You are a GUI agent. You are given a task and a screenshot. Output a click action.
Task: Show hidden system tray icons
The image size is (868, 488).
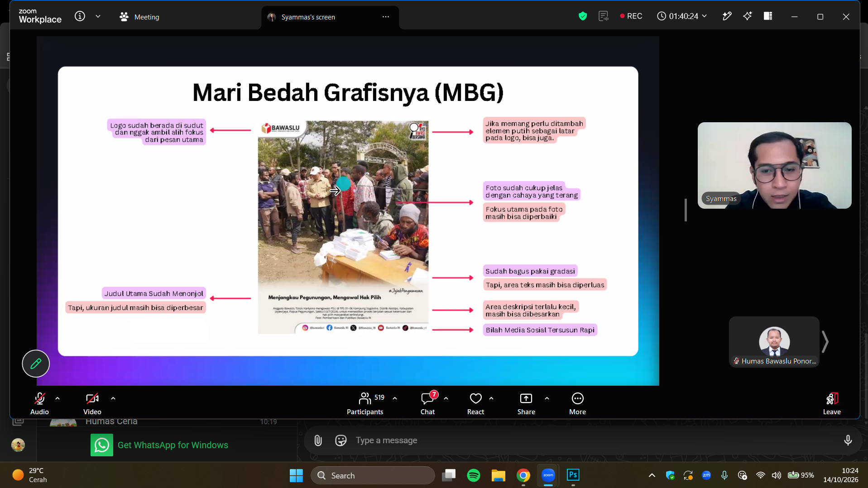[652, 475]
